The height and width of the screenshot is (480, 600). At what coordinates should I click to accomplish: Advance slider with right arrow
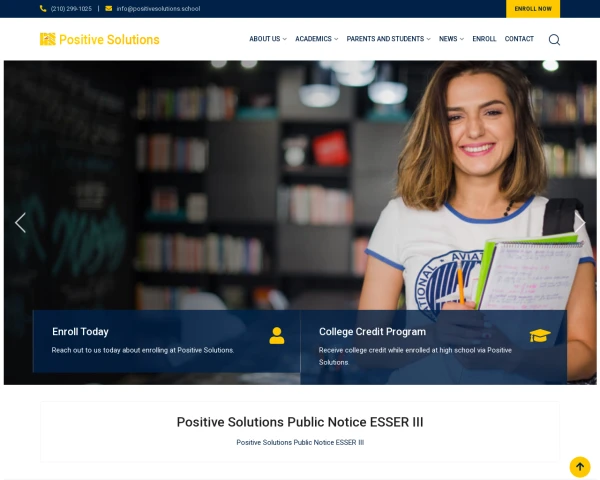pyautogui.click(x=579, y=223)
